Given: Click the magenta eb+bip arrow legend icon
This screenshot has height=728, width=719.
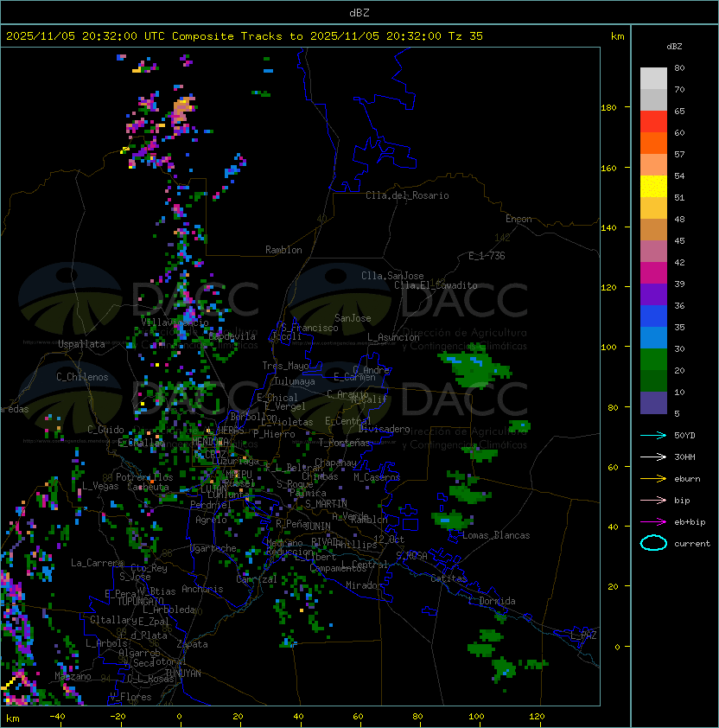Looking at the screenshot, I should 653,522.
